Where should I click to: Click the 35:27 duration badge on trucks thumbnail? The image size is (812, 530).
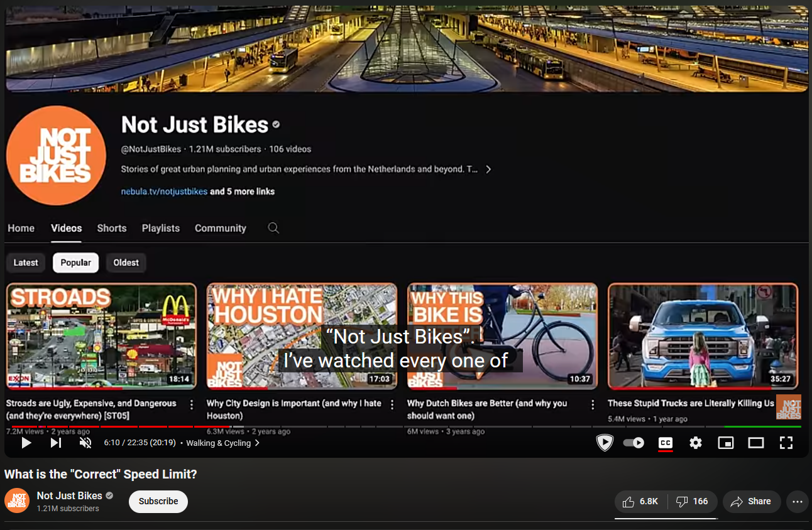(x=781, y=379)
